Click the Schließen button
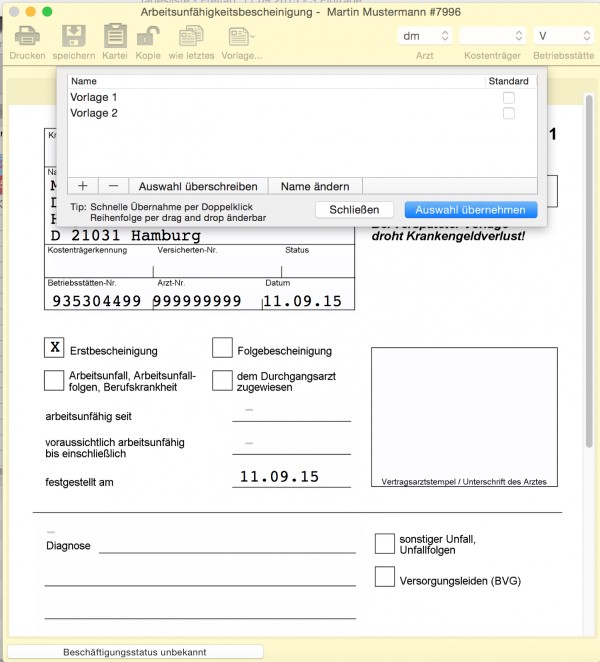The image size is (600, 662). 354,210
